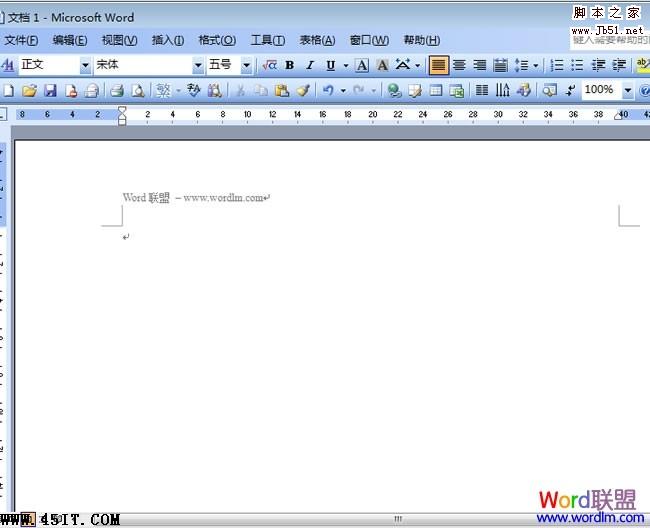
Task: Open the 窗口(W) menu
Action: click(x=369, y=40)
